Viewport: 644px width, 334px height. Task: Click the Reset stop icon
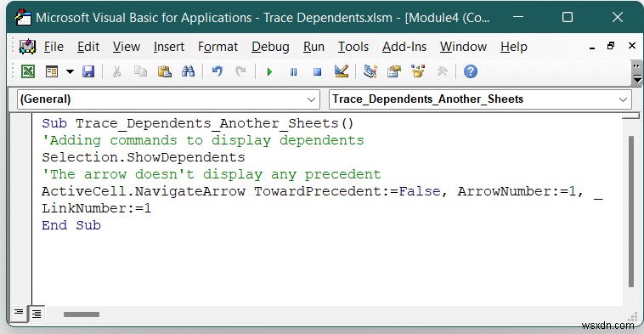[317, 72]
